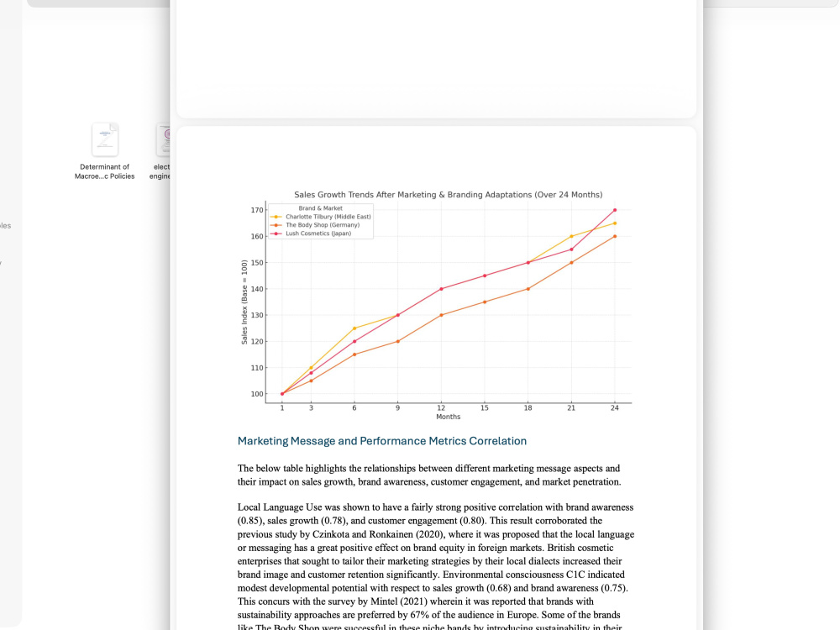The height and width of the screenshot is (630, 840).
Task: Click the 'Sales Index (Base = 100)' axis label
Action: (x=244, y=302)
